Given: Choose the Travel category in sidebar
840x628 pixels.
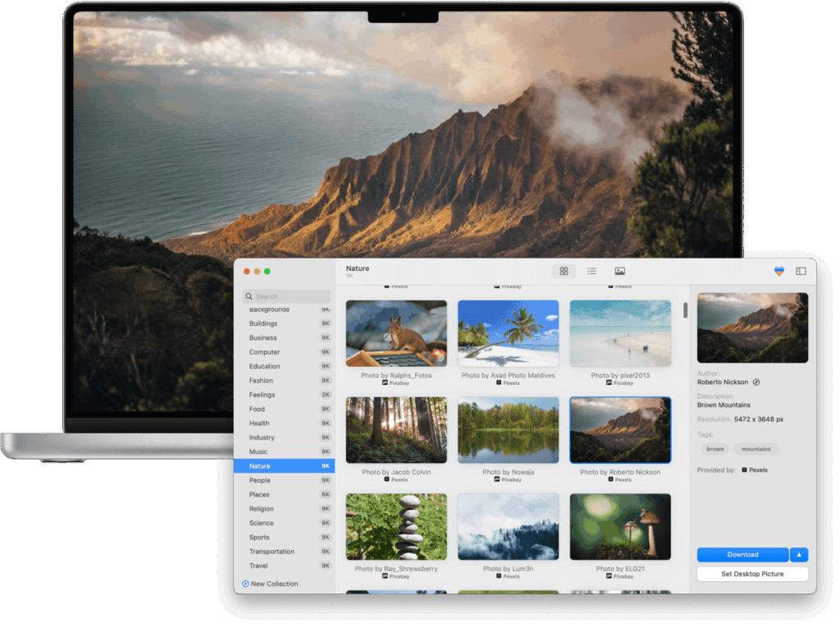Looking at the screenshot, I should tap(284, 566).
